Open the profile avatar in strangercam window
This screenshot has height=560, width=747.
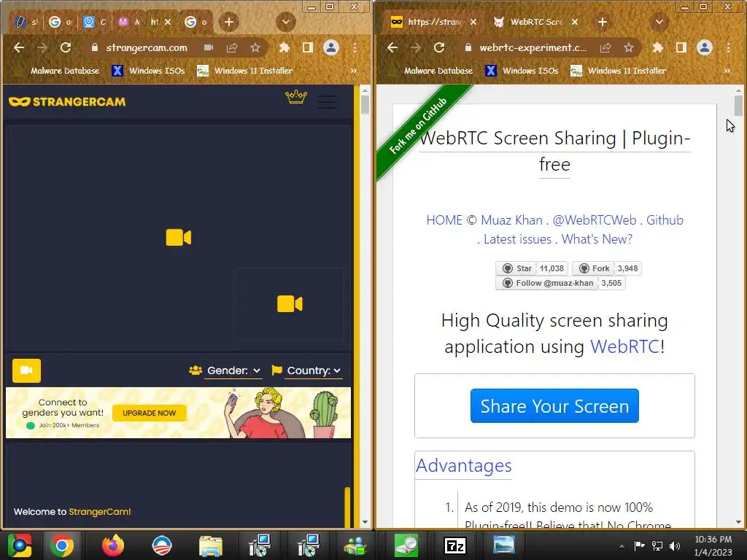(x=331, y=47)
